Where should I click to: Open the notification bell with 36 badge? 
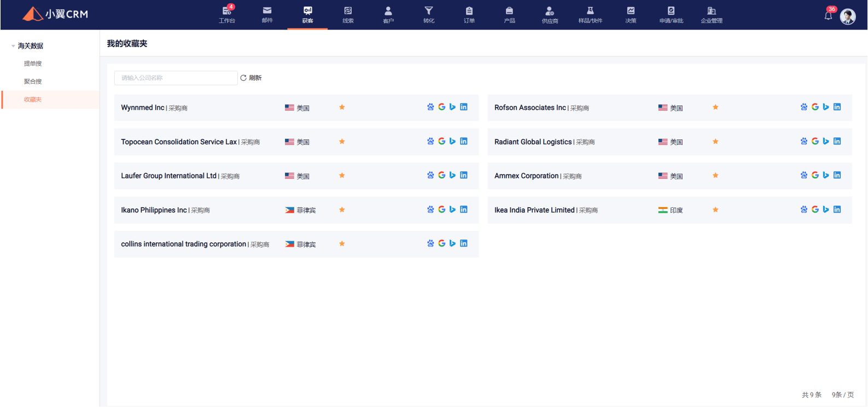pos(829,15)
